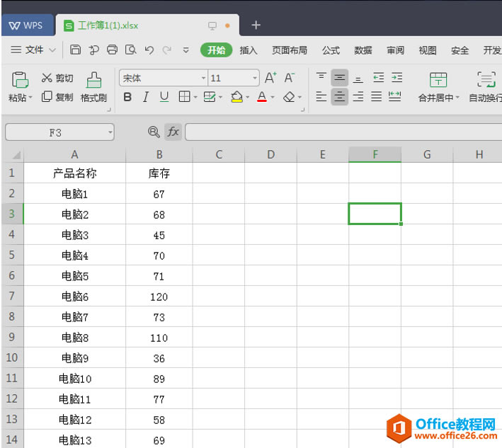Click the zoom magnifier beside formula bar
The height and width of the screenshot is (448, 502).
pos(154,132)
